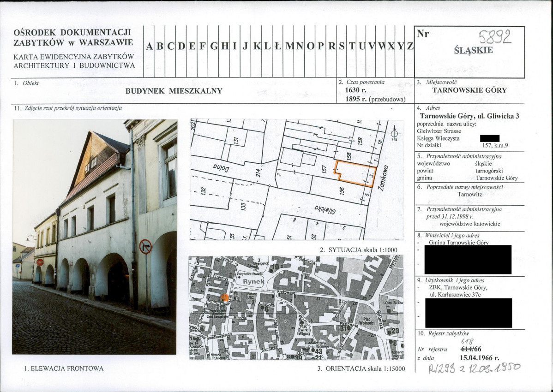Image resolution: width=553 pixels, height=392 pixels.
Task: Click former place name Tarnowitz
Action: click(x=470, y=194)
